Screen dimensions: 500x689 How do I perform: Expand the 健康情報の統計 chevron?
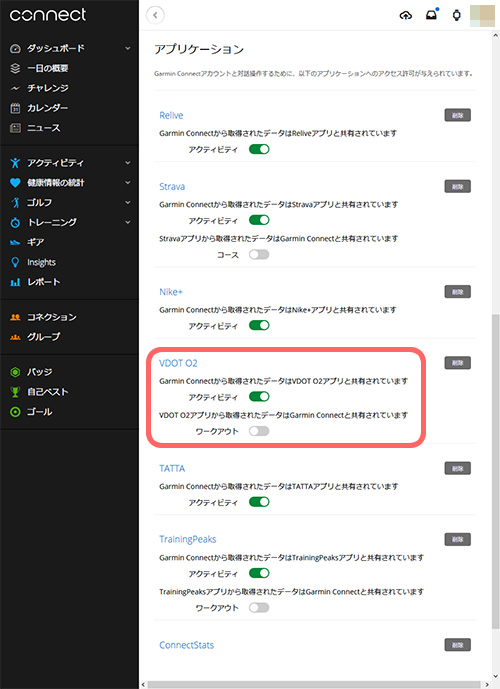[x=128, y=182]
